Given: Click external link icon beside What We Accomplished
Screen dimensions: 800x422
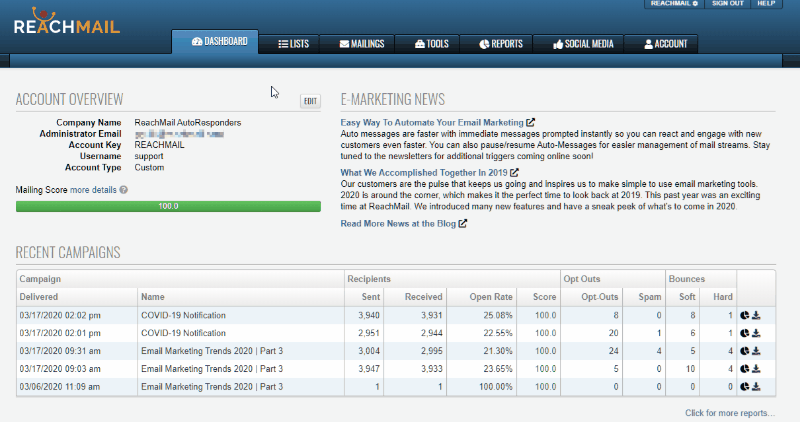Looking at the screenshot, I should pyautogui.click(x=514, y=172).
